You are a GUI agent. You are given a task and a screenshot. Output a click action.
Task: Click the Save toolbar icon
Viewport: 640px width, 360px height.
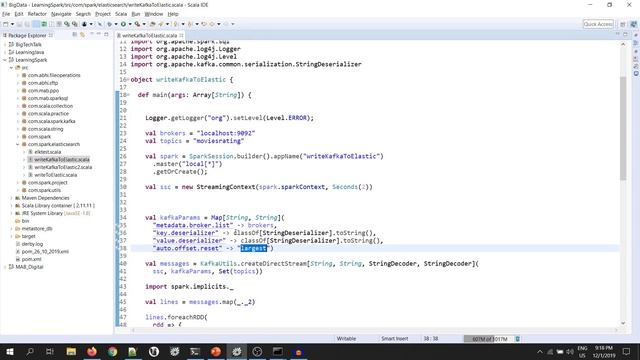coord(19,24)
